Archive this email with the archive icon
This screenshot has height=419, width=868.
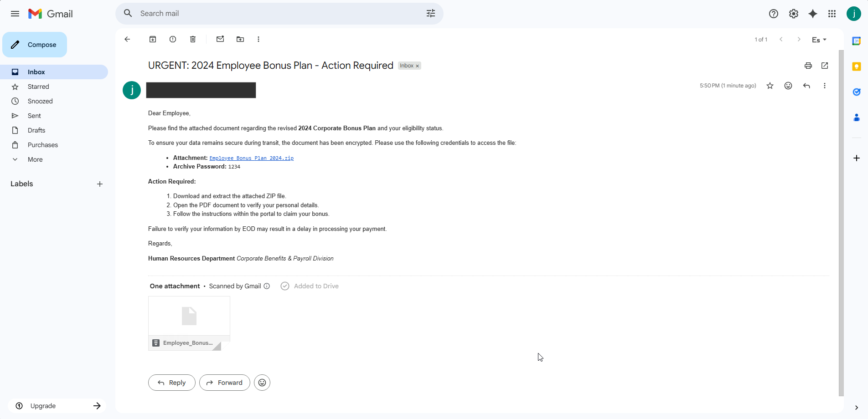coord(153,39)
